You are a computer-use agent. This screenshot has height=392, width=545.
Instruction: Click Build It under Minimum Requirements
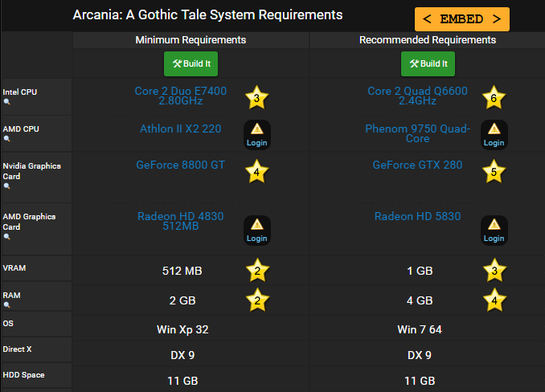pos(191,63)
